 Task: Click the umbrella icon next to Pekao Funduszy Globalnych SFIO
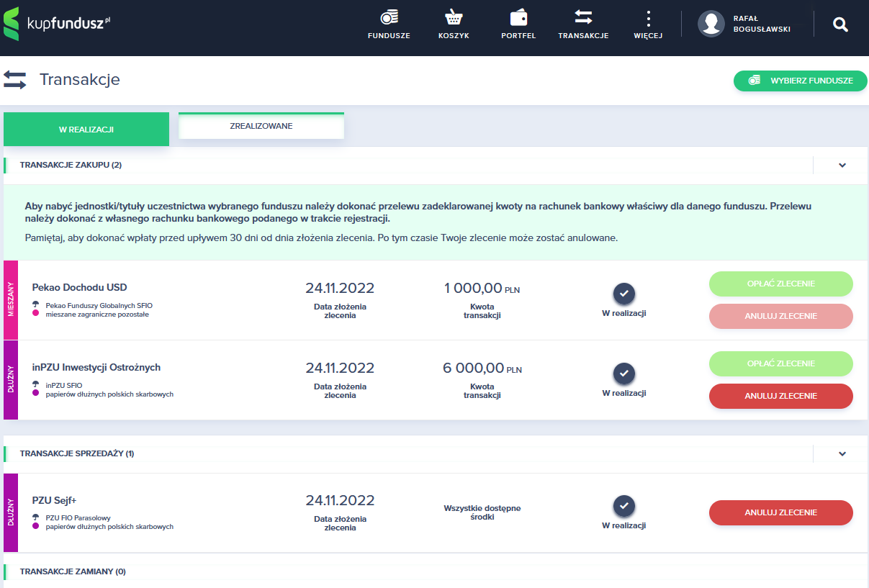click(x=35, y=304)
